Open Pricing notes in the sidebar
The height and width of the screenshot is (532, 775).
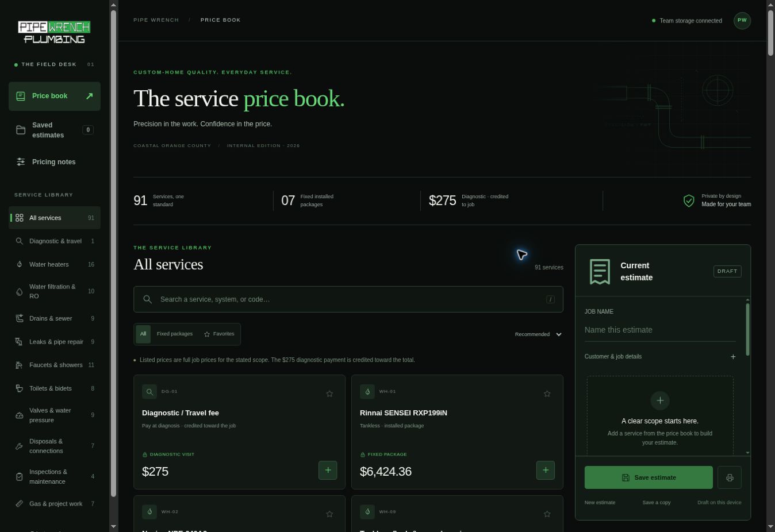tap(55, 162)
